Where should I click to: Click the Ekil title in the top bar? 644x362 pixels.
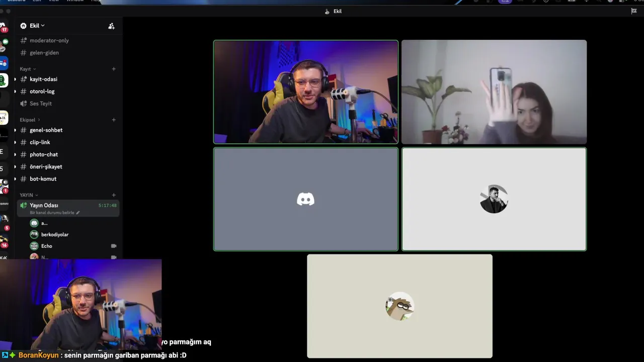338,11
